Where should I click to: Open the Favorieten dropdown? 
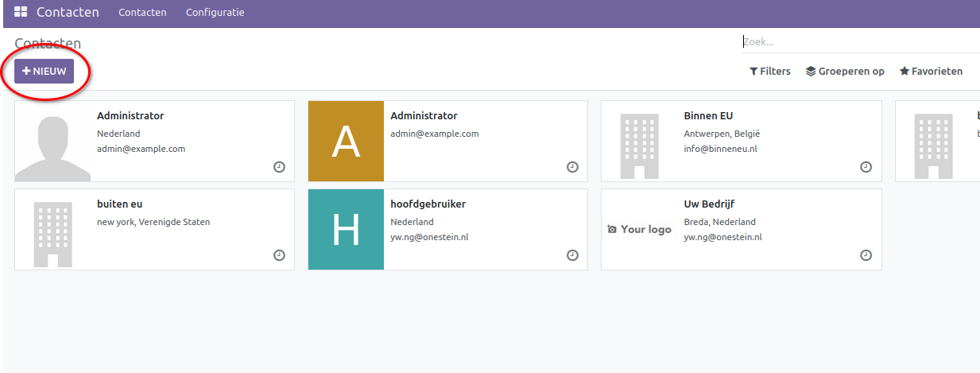[931, 72]
